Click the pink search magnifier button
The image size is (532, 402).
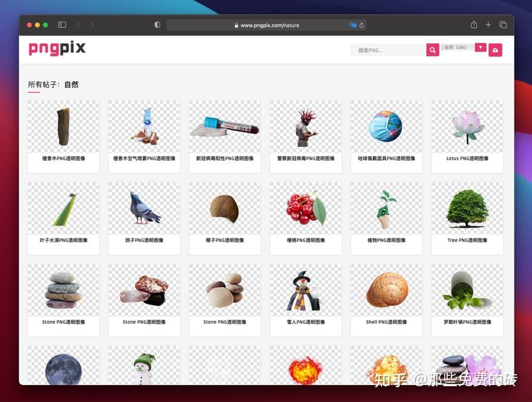[x=433, y=50]
